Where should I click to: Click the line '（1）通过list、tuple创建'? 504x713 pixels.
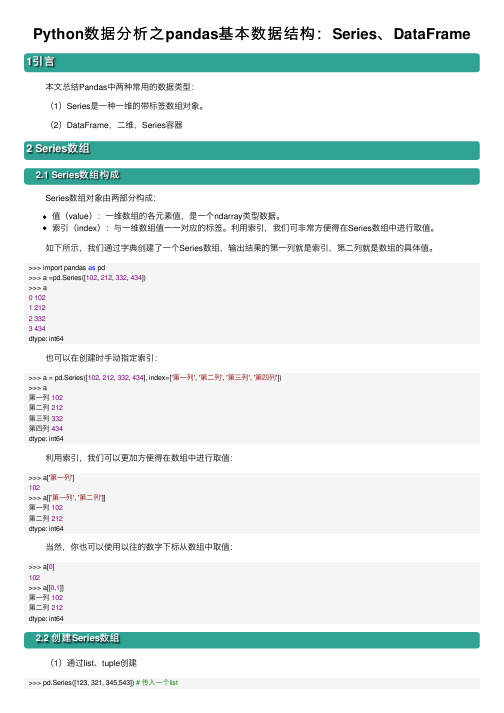pos(93,663)
